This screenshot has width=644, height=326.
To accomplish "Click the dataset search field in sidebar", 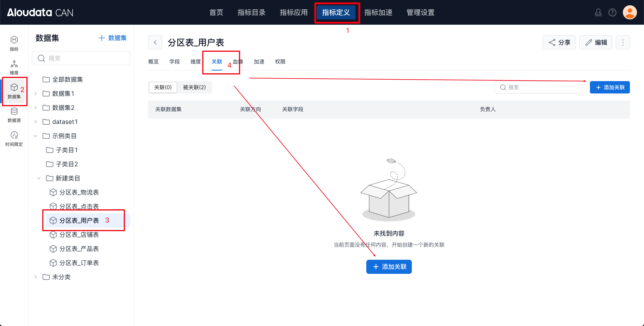I will tap(81, 58).
